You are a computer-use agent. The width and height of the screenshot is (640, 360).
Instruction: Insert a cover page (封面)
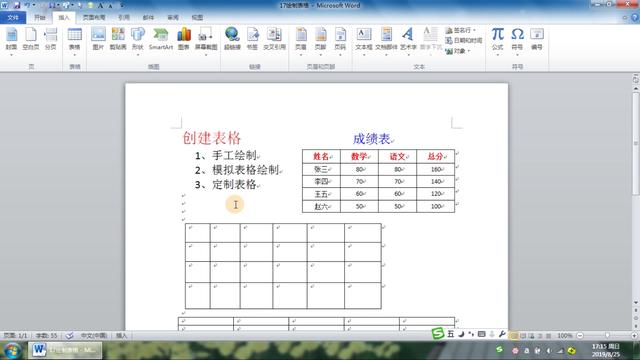(x=11, y=40)
